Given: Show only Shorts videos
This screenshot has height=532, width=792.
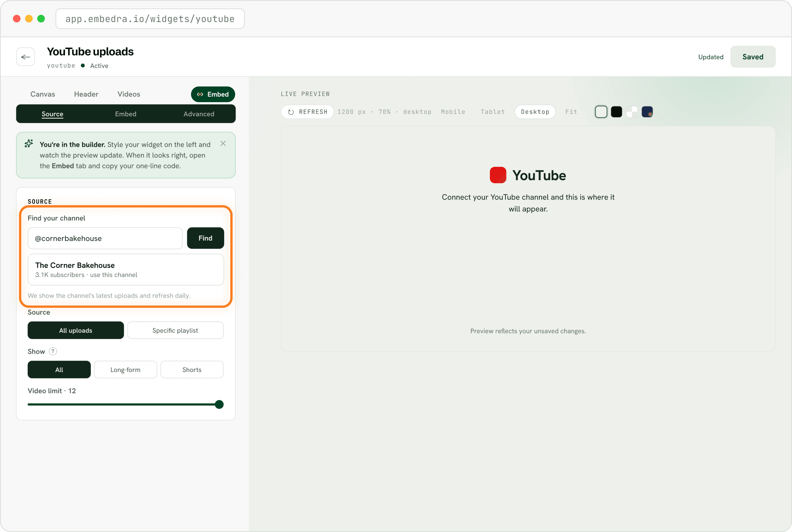Looking at the screenshot, I should pos(192,369).
